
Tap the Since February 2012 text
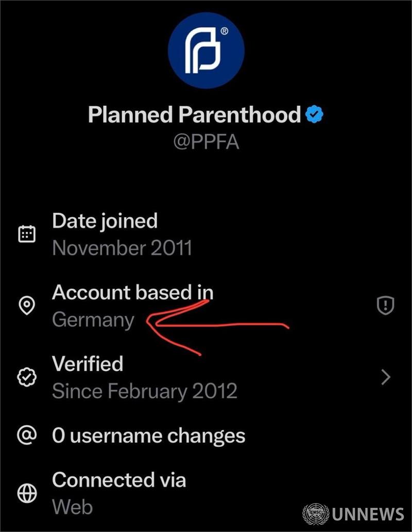(144, 391)
